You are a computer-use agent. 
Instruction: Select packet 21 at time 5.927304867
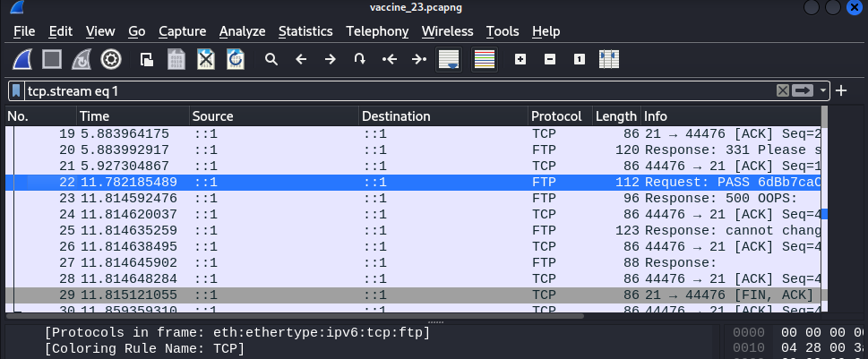point(414,166)
